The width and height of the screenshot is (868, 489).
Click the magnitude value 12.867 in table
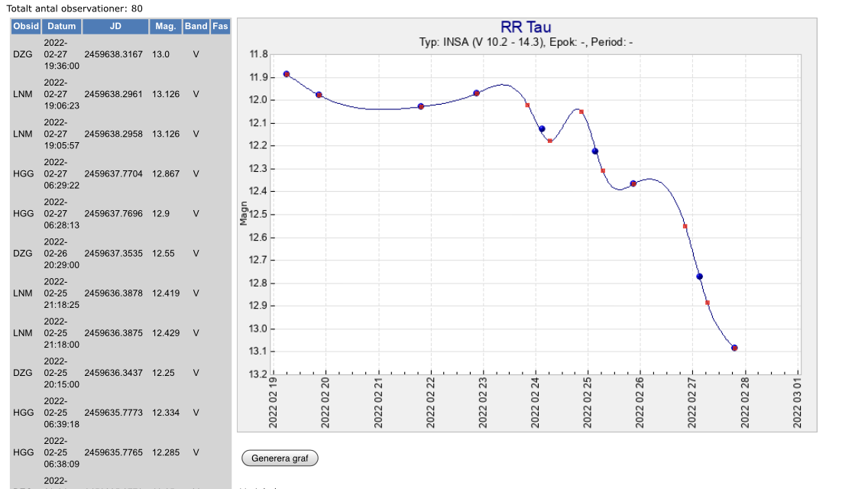[x=166, y=173]
